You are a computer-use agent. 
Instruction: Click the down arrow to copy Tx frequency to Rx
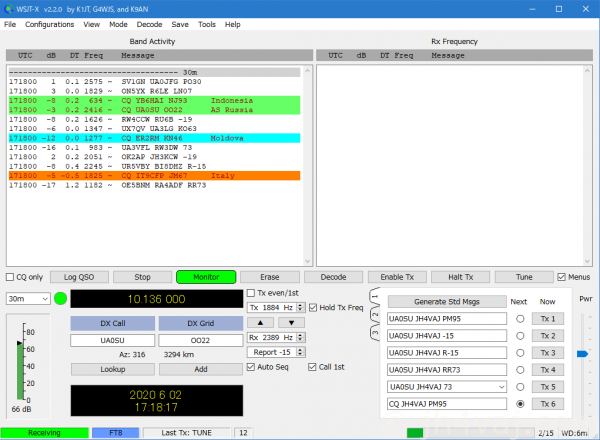pos(290,323)
